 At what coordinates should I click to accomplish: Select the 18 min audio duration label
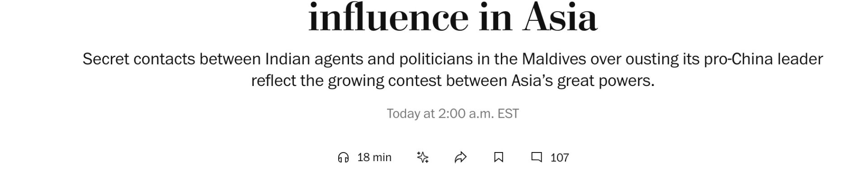(x=374, y=157)
